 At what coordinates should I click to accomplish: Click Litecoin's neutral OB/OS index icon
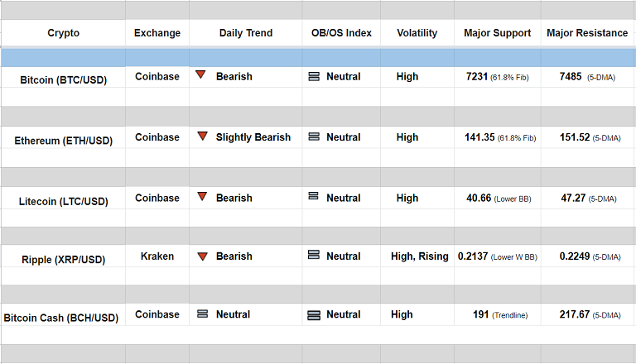pyautogui.click(x=314, y=197)
